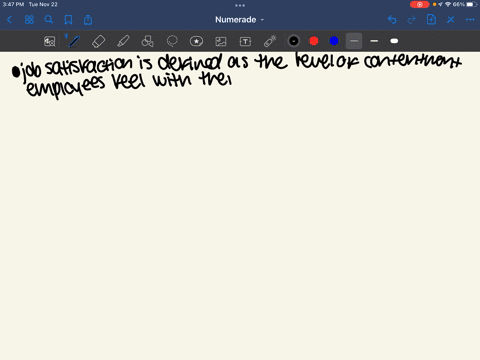
Task: Choose the blue pen color
Action: coord(334,41)
